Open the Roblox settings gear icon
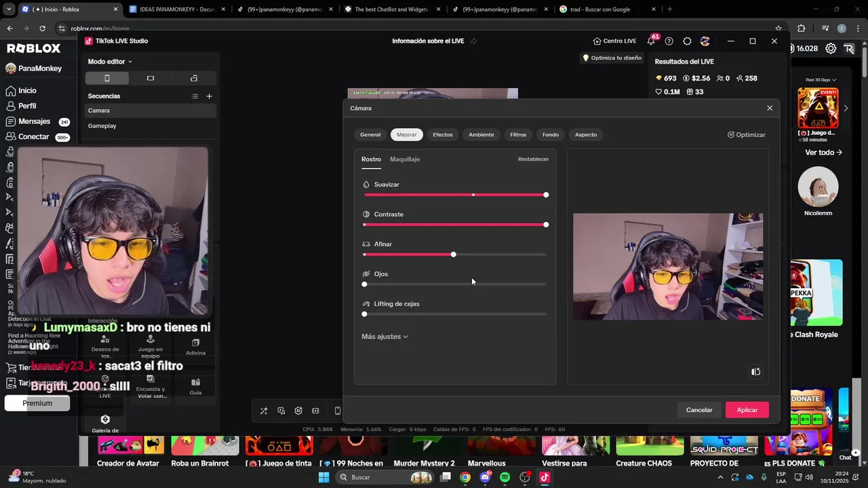 pos(830,49)
